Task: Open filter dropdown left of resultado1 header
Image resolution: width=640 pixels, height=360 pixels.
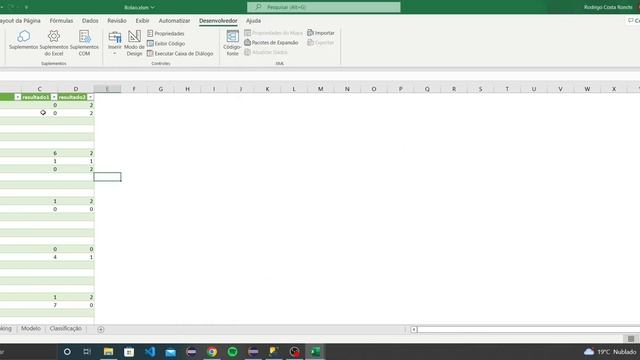Action: (18, 97)
